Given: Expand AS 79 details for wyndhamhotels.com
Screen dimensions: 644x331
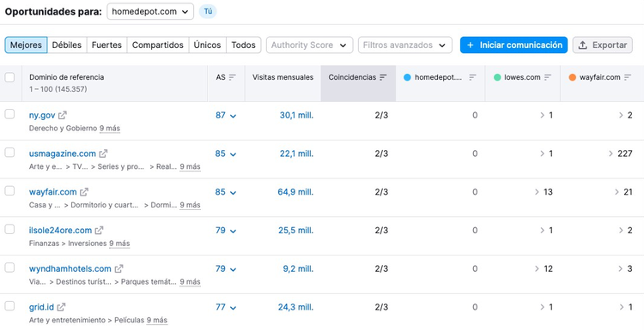Looking at the screenshot, I should [x=226, y=269].
